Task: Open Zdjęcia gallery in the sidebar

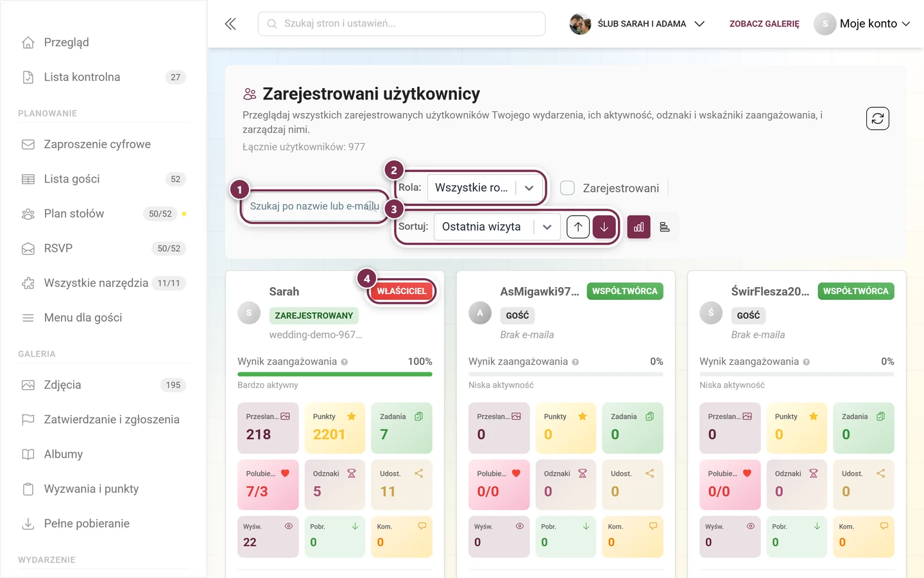Action: click(x=103, y=385)
